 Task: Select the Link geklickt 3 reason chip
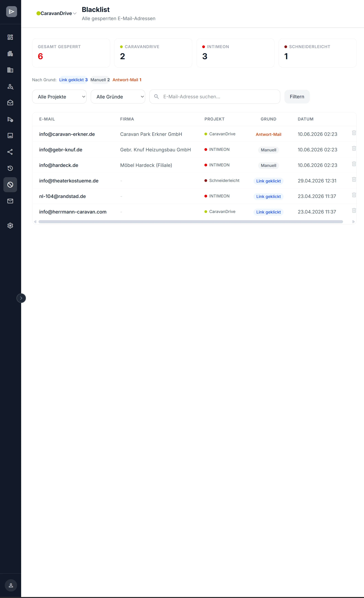(x=73, y=80)
